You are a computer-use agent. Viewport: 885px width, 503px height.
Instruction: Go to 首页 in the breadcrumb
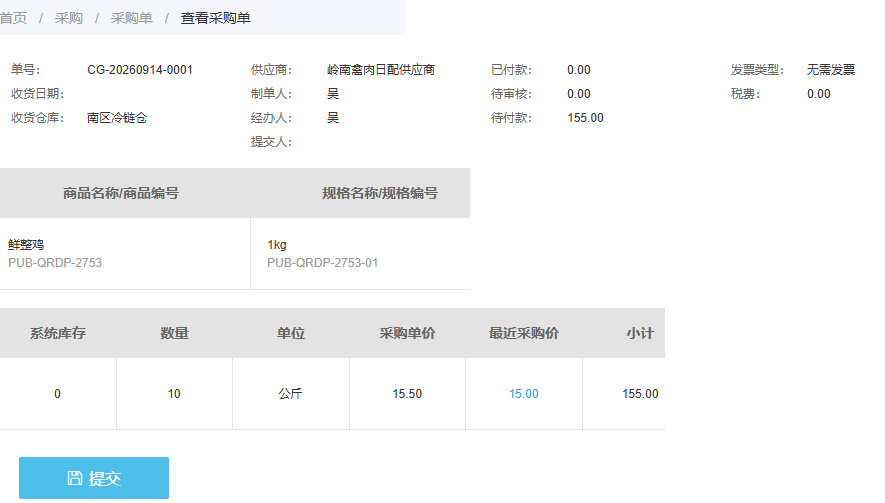[x=13, y=18]
